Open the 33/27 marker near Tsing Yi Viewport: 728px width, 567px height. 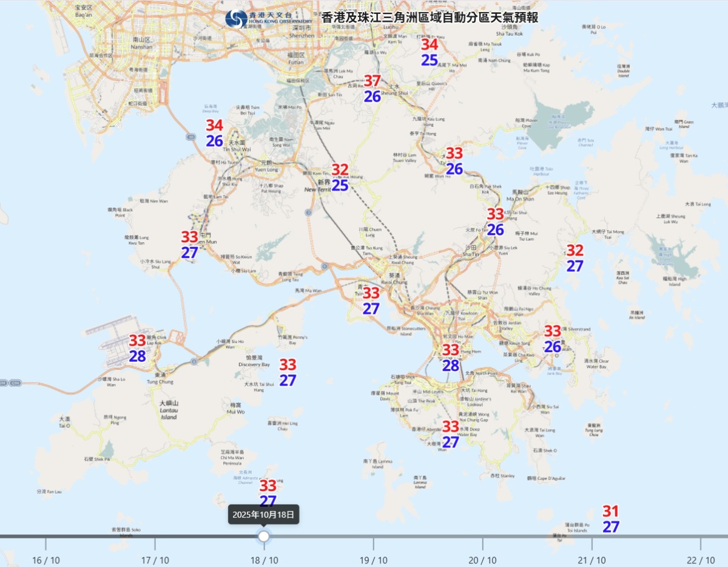(x=371, y=301)
